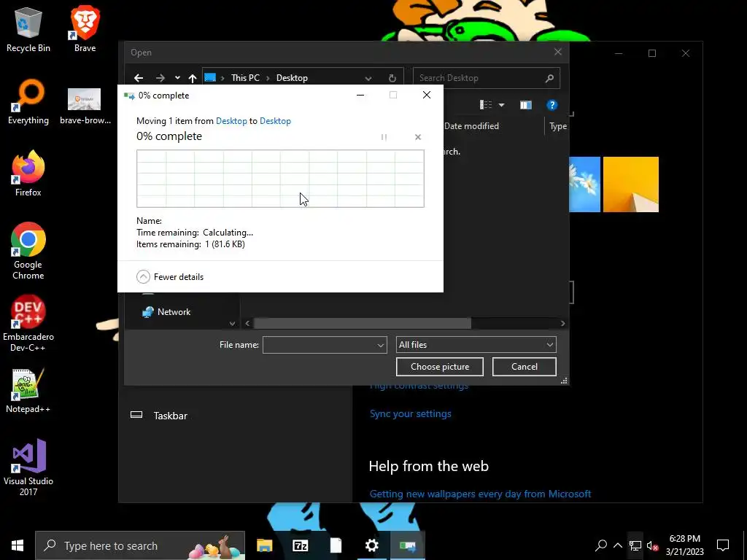Open the view layout icon button
This screenshot has height=560, width=747.
point(485,105)
